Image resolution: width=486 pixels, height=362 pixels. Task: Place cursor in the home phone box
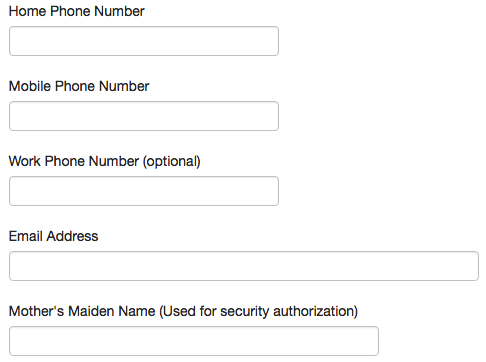point(144,41)
